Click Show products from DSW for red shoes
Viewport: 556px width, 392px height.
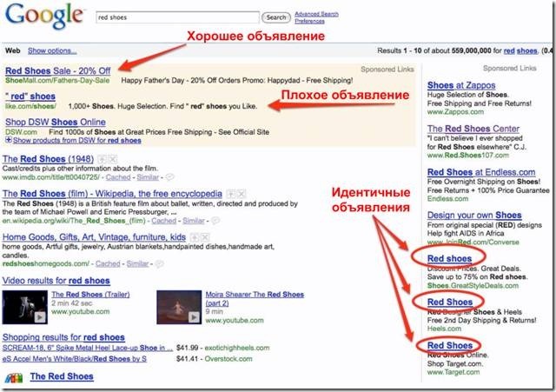(x=77, y=141)
